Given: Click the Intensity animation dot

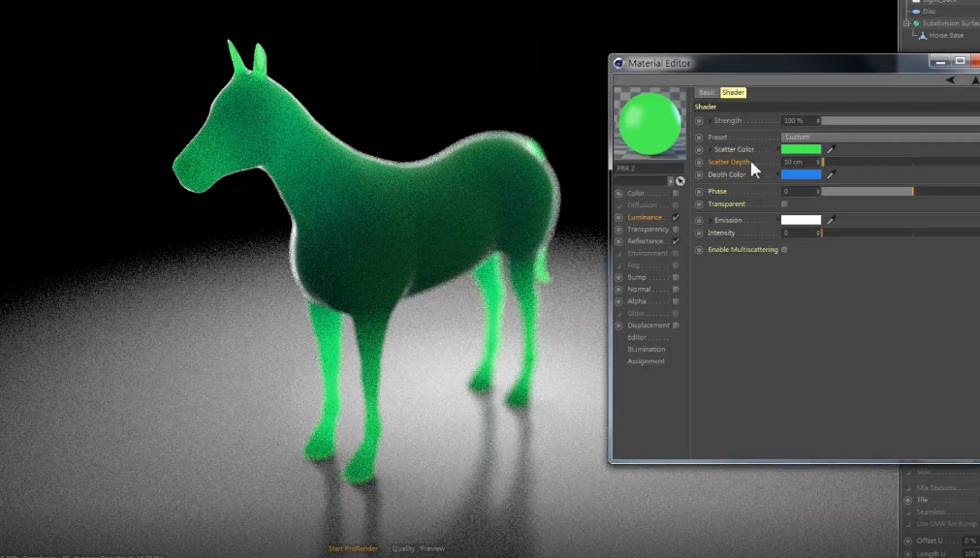Looking at the screenshot, I should pos(699,232).
